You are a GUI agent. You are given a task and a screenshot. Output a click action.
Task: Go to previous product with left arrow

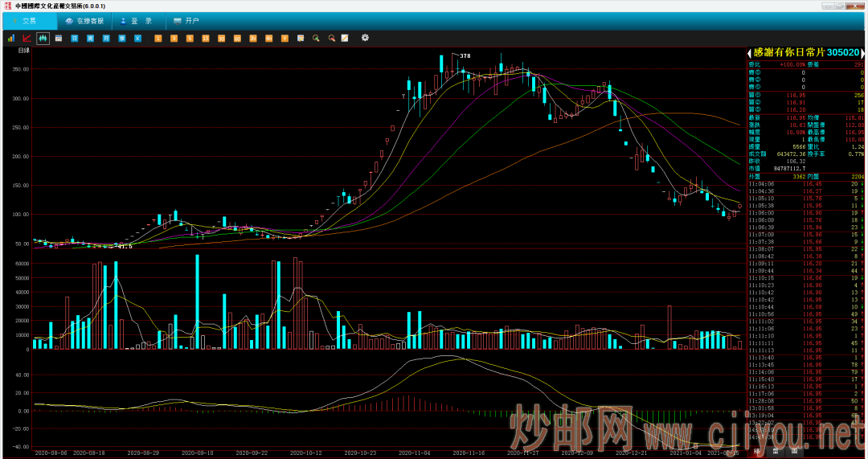[750, 53]
